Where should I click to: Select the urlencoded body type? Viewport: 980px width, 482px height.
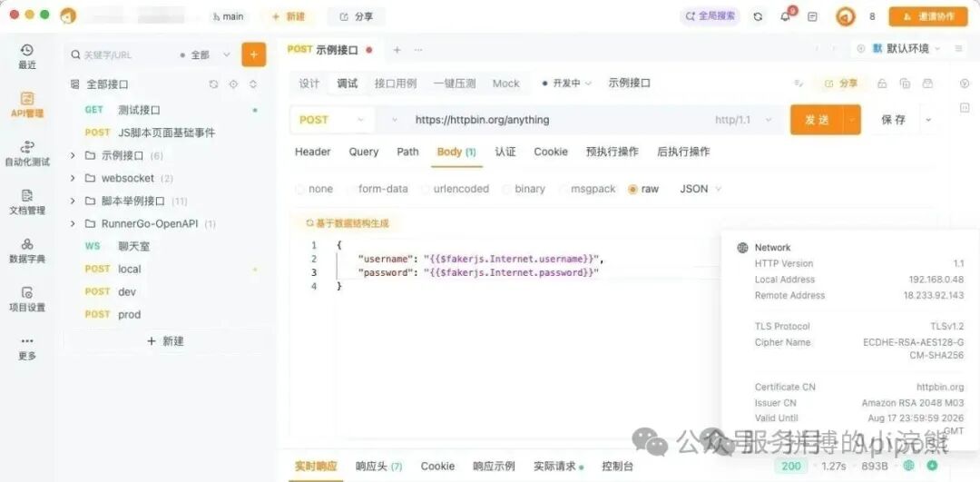click(x=456, y=189)
